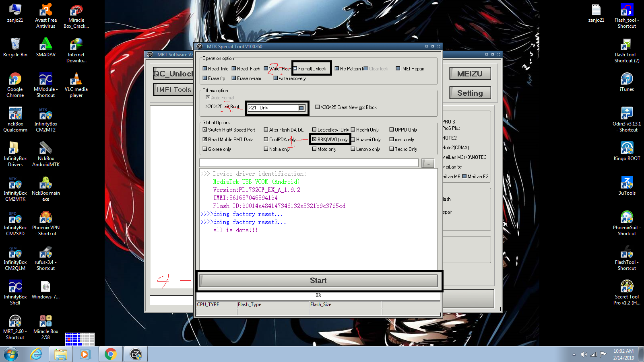Screen dimensions: 644x362
Task: Open the Avast Free Antivirus desktop icon
Action: 46,16
